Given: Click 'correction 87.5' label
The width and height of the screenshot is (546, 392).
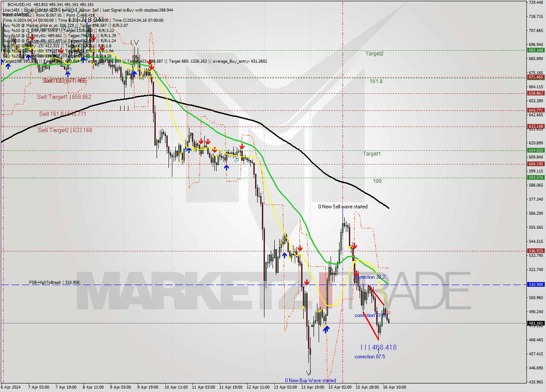Looking at the screenshot, I should (x=370, y=357).
